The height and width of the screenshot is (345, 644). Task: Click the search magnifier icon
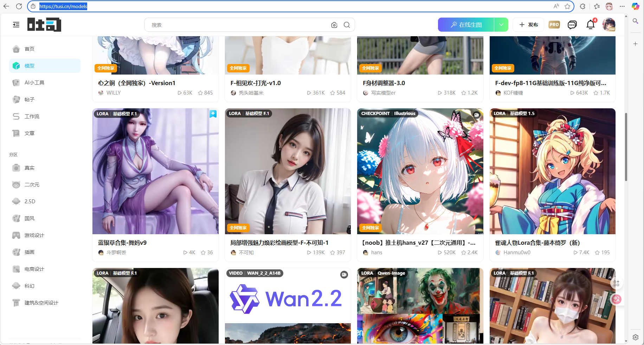[x=347, y=25]
